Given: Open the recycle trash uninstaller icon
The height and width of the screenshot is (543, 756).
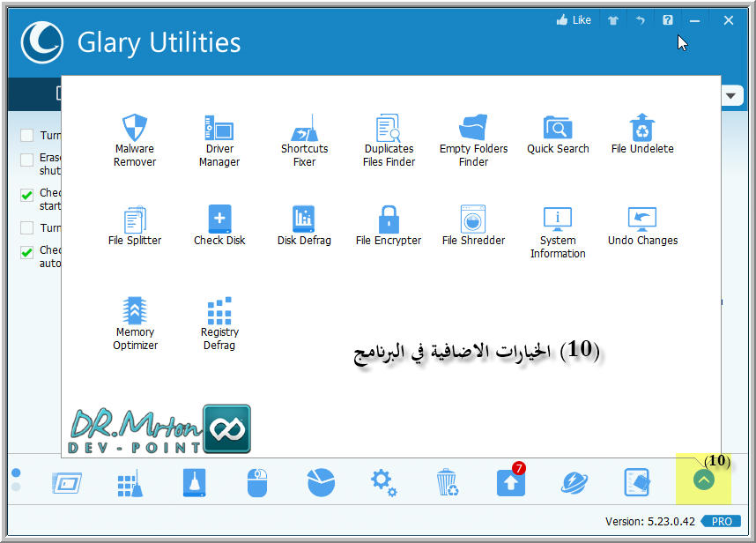Looking at the screenshot, I should [448, 482].
